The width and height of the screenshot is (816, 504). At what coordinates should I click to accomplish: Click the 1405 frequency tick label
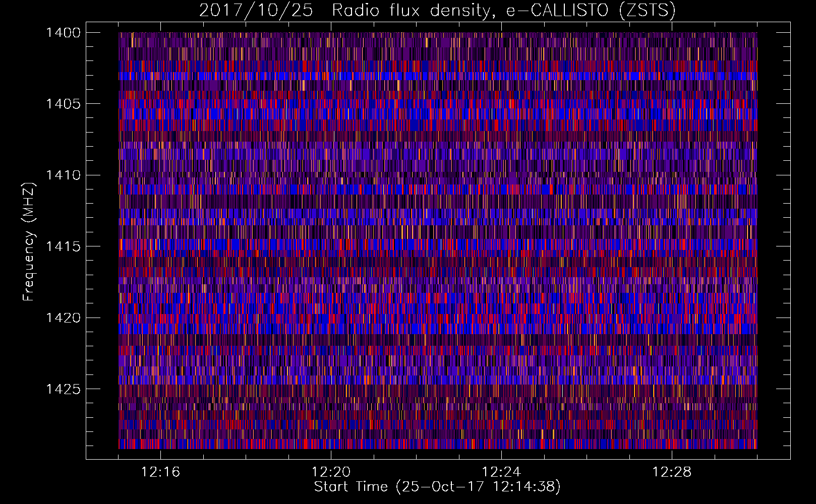pyautogui.click(x=63, y=104)
